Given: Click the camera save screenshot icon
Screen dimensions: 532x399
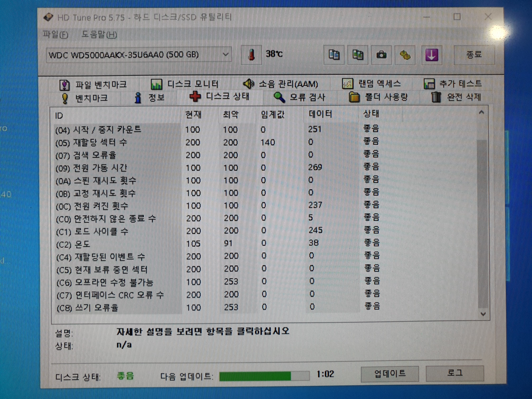Looking at the screenshot, I should pyautogui.click(x=381, y=55).
